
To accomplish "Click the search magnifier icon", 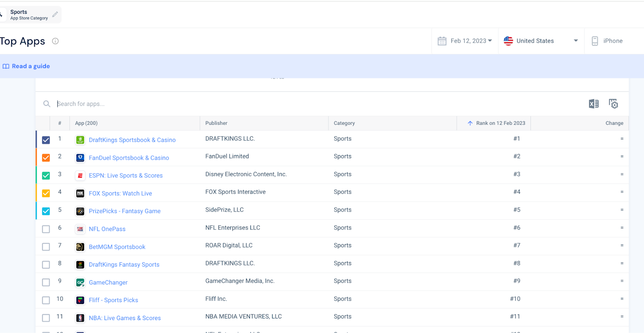I will [47, 104].
